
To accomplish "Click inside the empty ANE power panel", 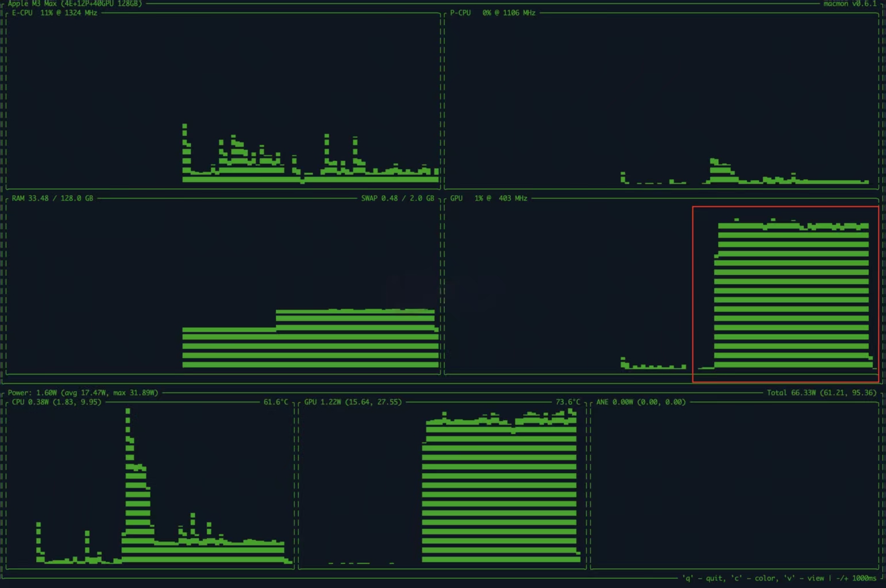I will (x=734, y=487).
